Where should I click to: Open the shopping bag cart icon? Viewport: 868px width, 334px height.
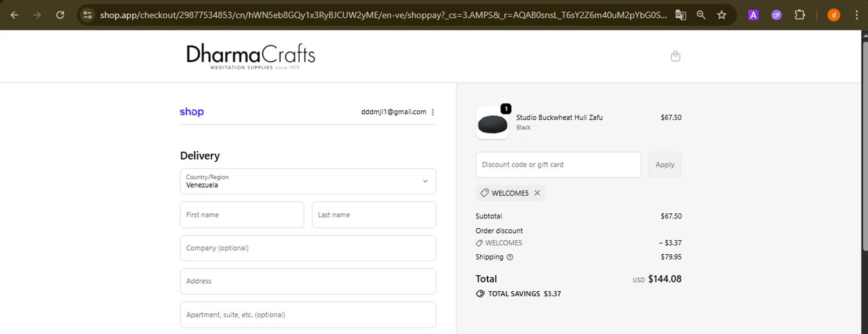[675, 56]
